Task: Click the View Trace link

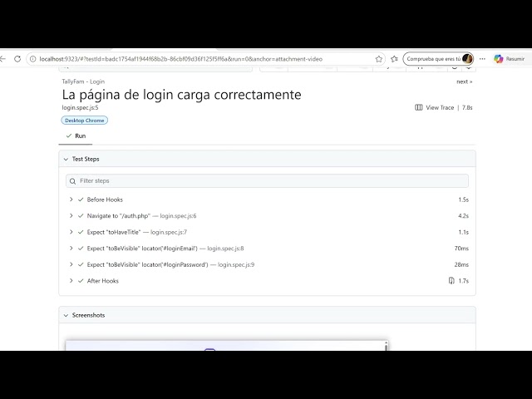Action: click(440, 107)
